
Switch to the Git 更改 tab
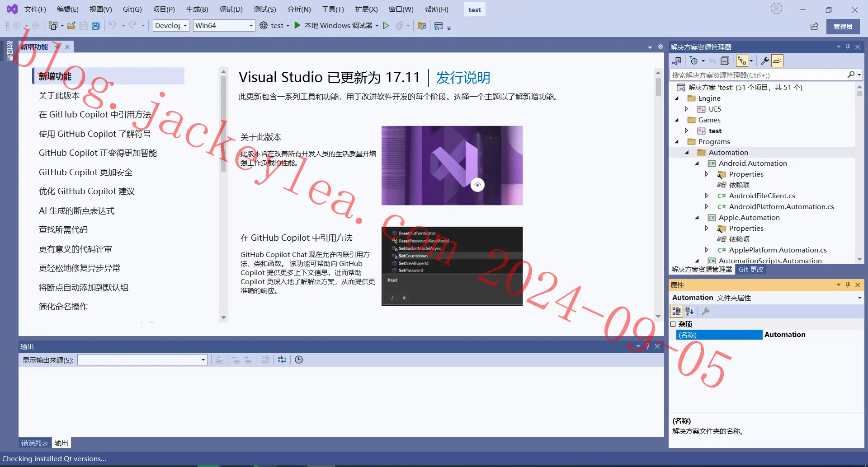pyautogui.click(x=751, y=270)
